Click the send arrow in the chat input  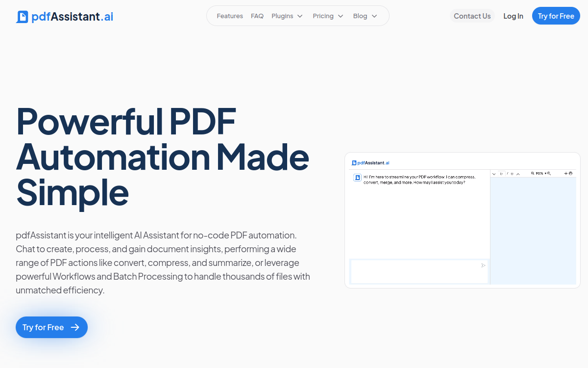(483, 265)
